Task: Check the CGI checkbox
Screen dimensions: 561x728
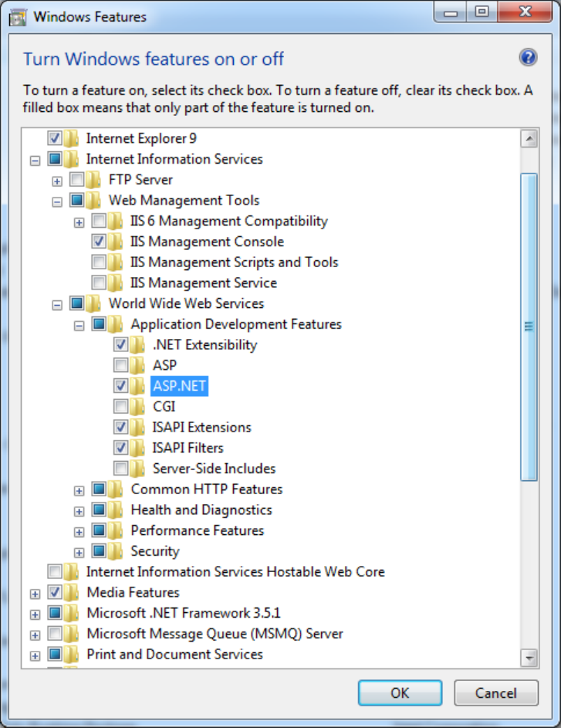Action: [x=121, y=406]
